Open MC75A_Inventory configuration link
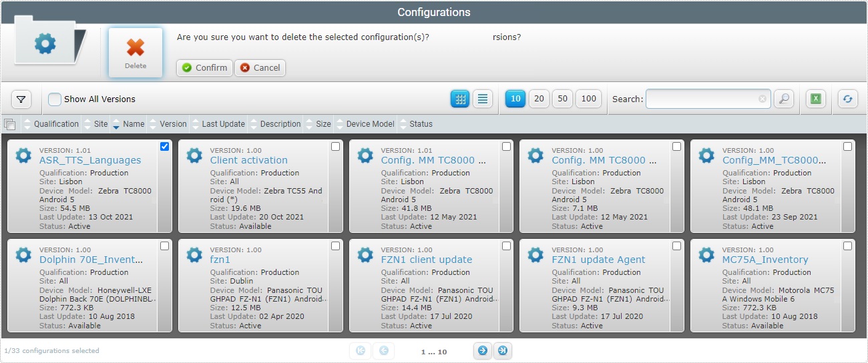The width and height of the screenshot is (868, 363). tap(765, 260)
